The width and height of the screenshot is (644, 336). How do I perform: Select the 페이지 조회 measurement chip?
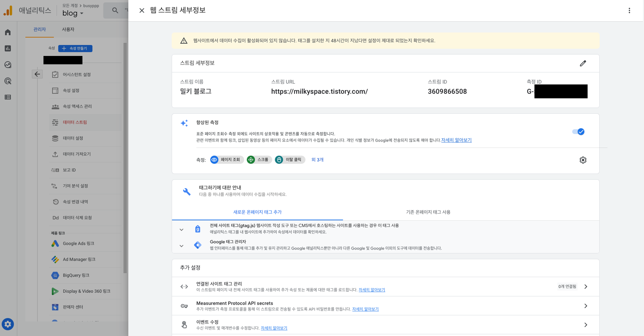tap(227, 159)
